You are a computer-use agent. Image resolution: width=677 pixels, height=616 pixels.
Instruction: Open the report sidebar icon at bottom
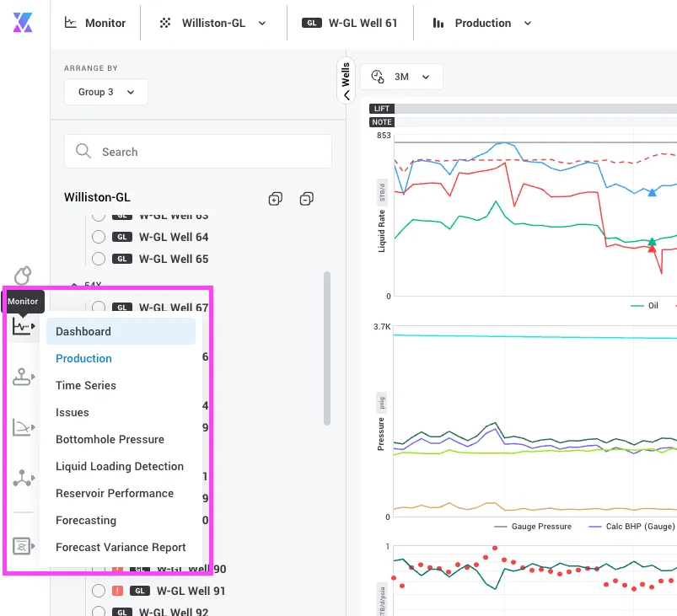24,546
